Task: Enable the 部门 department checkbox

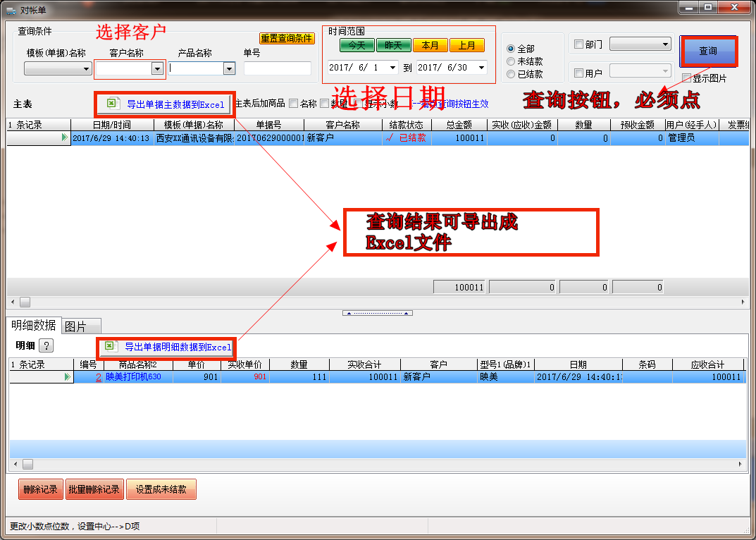Action: [x=578, y=44]
